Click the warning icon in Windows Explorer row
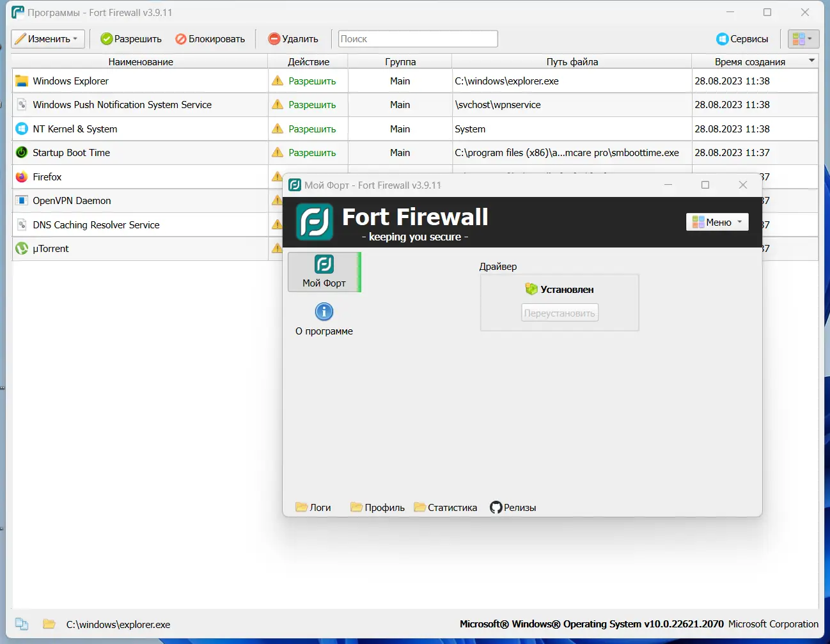This screenshot has height=644, width=830. tap(278, 81)
